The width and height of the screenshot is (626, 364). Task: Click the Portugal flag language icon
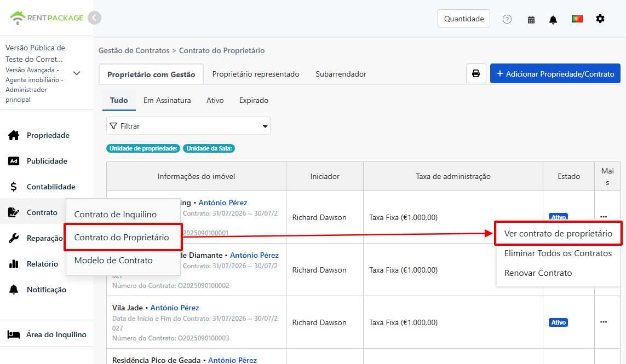click(577, 19)
